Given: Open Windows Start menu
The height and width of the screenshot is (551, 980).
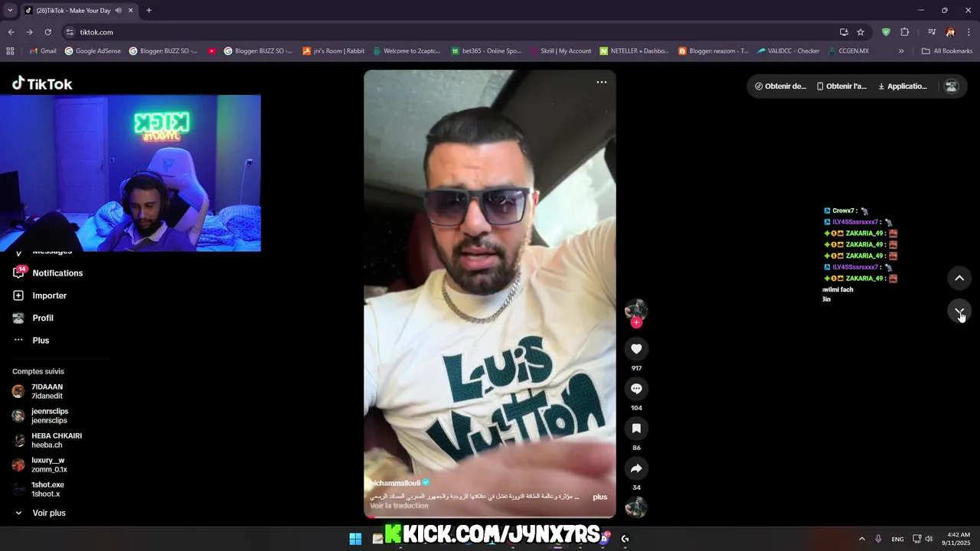Looking at the screenshot, I should [x=355, y=539].
